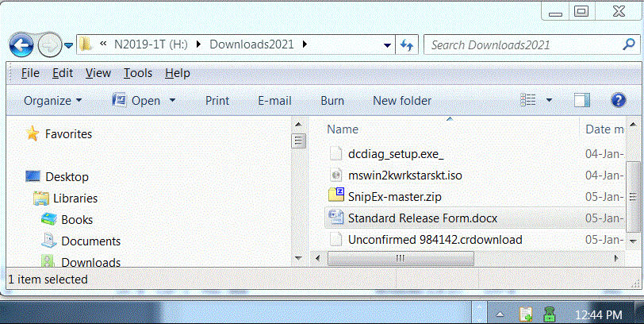The image size is (644, 324).
Task: Expand the Open button dropdown arrow
Action: click(173, 100)
